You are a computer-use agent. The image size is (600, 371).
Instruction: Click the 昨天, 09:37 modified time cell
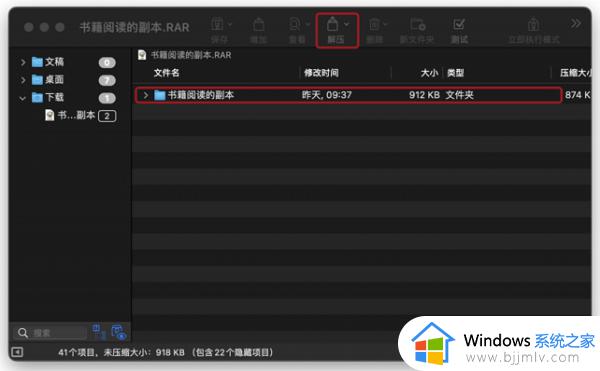(x=326, y=95)
